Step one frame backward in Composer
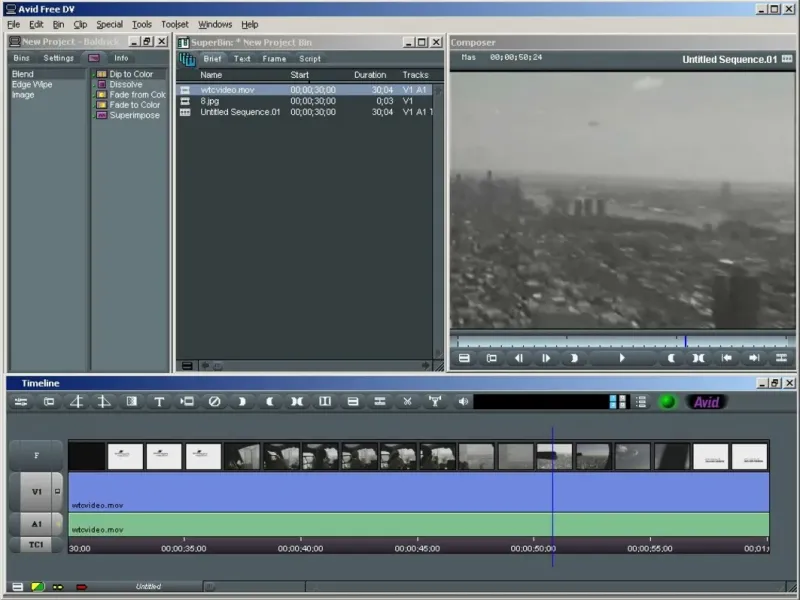The width and height of the screenshot is (800, 600). pyautogui.click(x=518, y=358)
